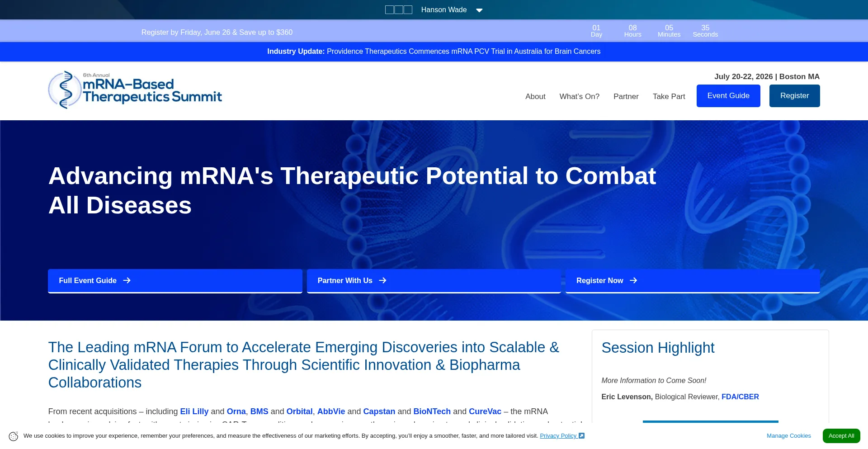Open the Privacy Policy link
868x449 pixels.
558,436
